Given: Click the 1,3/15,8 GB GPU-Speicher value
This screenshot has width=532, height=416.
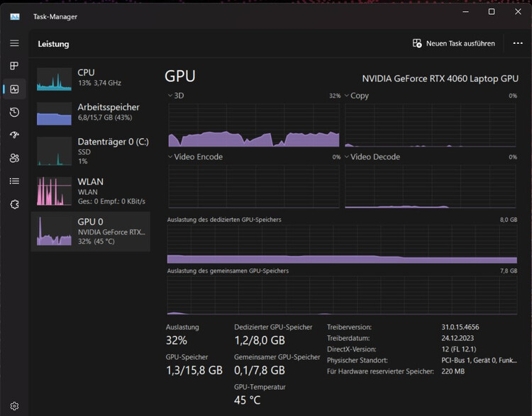Looking at the screenshot, I should point(194,370).
